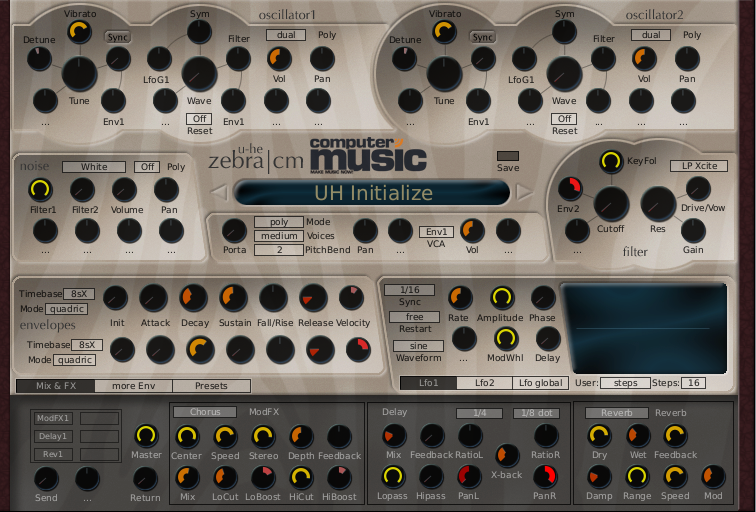756x512 pixels.
Task: Open the Presets tab
Action: [210, 386]
